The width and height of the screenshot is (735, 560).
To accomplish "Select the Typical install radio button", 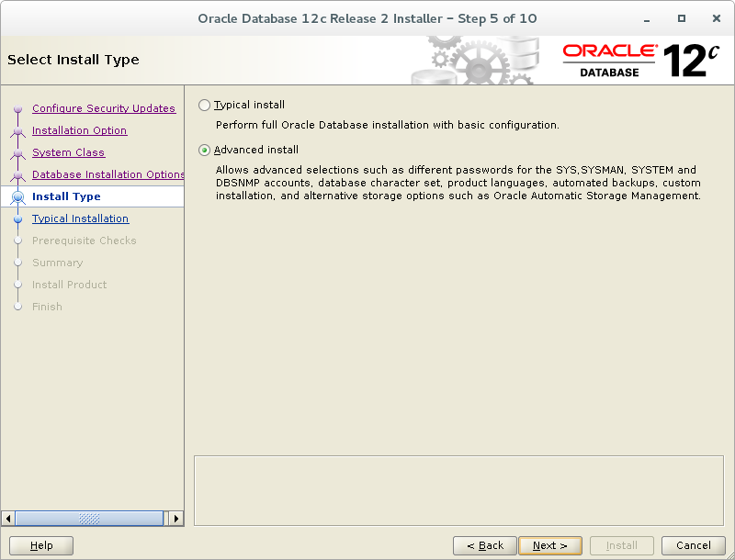I will coord(204,105).
